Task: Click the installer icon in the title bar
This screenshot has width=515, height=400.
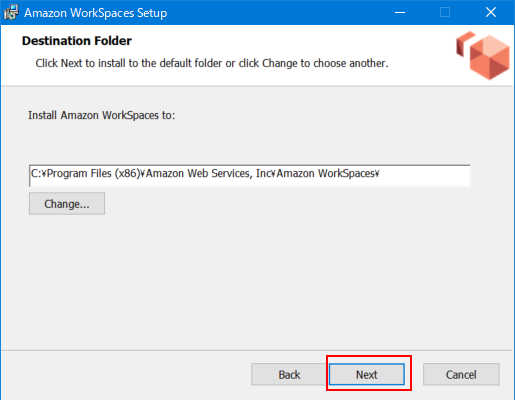Action: 11,13
